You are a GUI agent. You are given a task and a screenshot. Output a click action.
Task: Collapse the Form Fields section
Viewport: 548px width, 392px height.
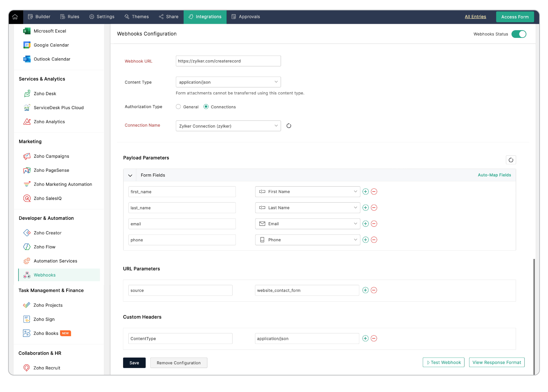[130, 175]
